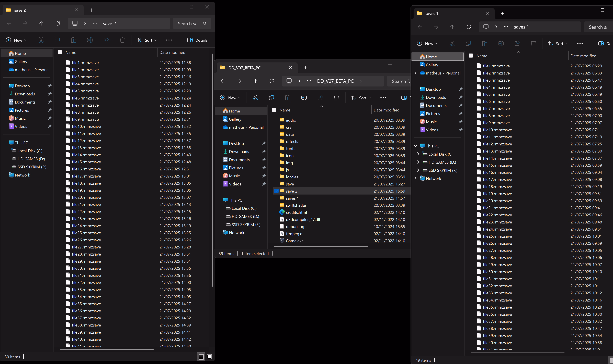Open New menu button in DD_V07_BETA_PC window
Viewport: 613px width, 364px height.
pos(230,98)
